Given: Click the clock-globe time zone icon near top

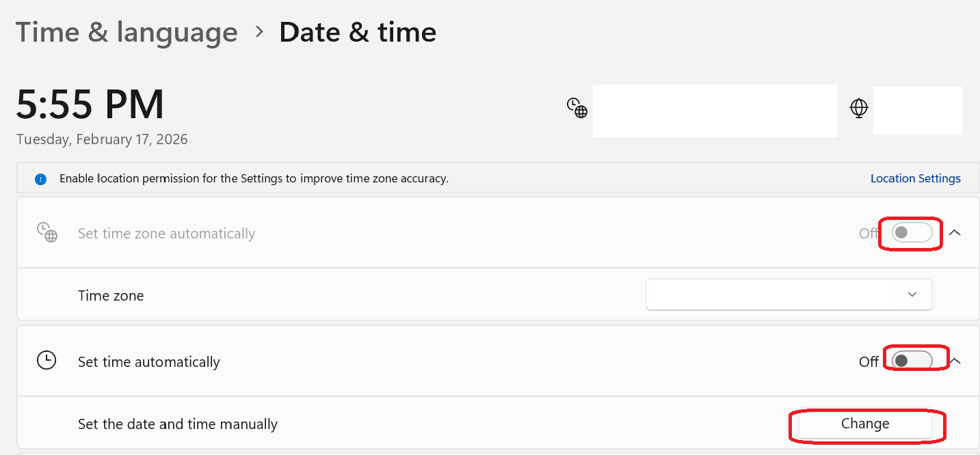Looking at the screenshot, I should click(577, 108).
